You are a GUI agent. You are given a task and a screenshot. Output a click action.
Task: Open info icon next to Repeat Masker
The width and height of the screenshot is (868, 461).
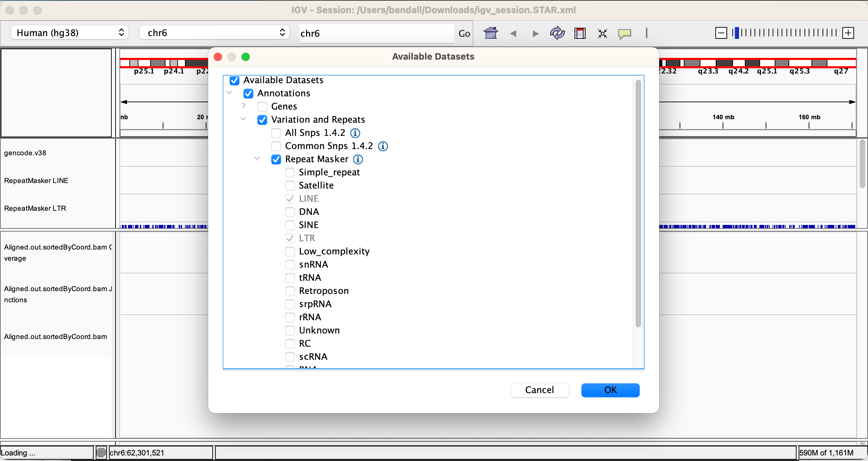tap(358, 159)
